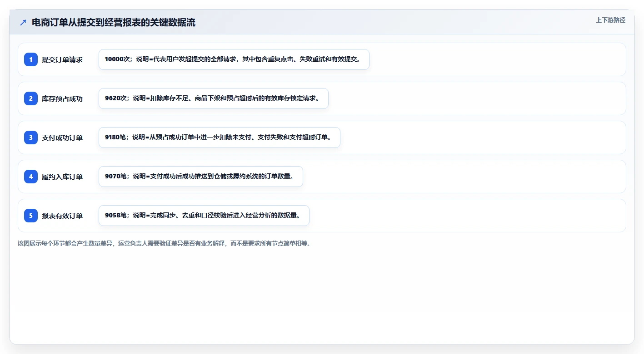Select step number badge 5

[31, 216]
